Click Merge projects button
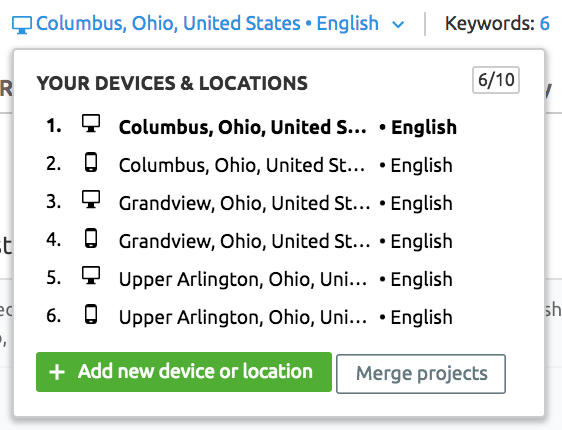The width and height of the screenshot is (562, 430). (421, 374)
